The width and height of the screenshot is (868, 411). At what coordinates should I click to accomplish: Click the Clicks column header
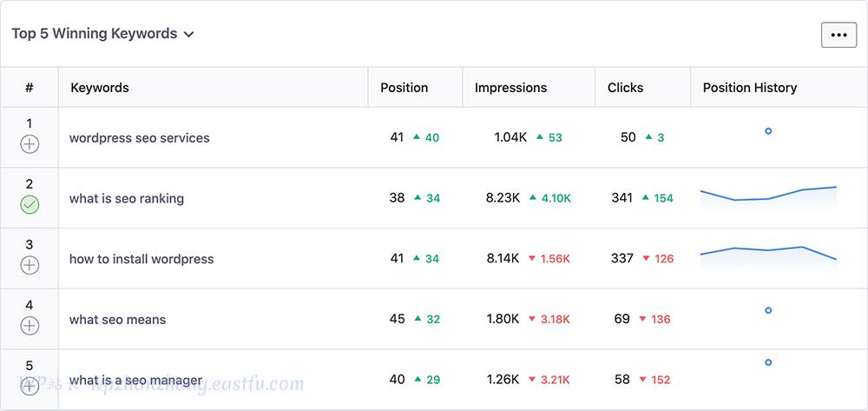coord(626,88)
